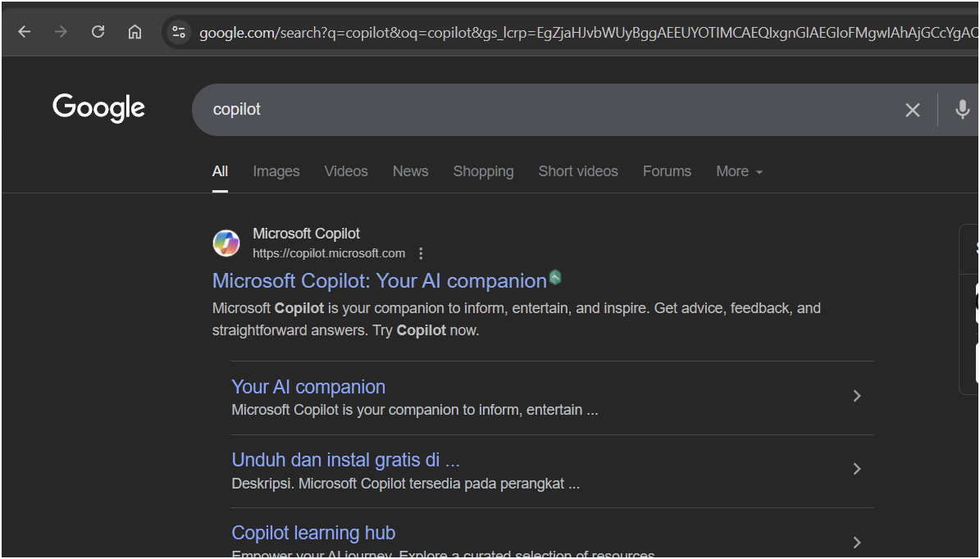Expand the Copilot learning hub arrow

click(857, 542)
